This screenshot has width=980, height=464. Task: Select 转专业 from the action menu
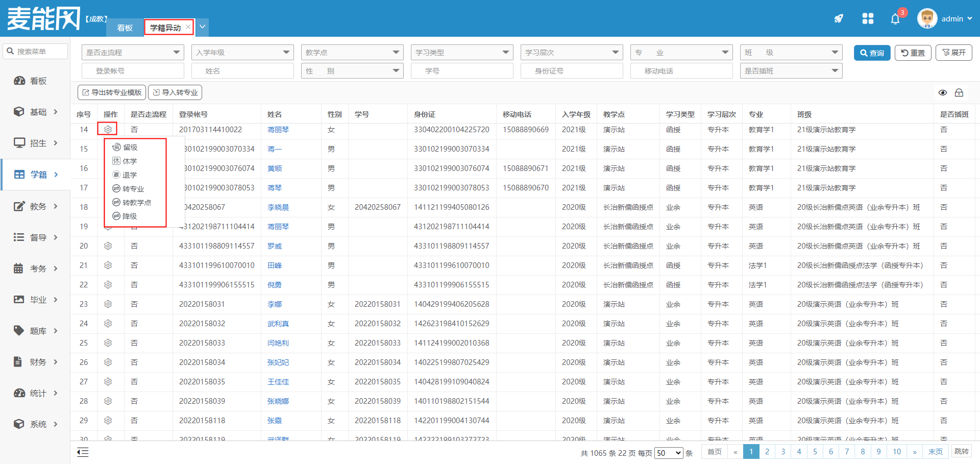[133, 189]
